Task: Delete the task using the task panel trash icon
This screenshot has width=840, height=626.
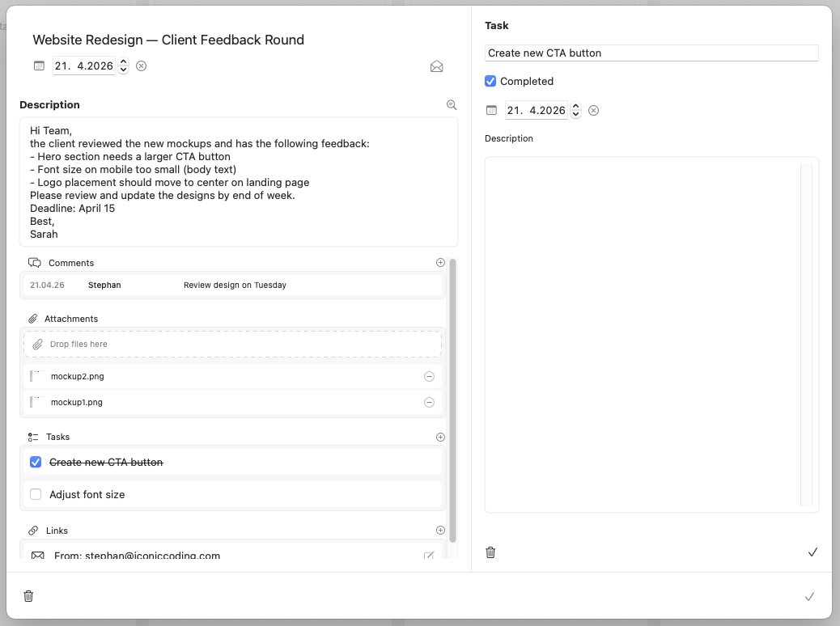Action: click(x=490, y=552)
